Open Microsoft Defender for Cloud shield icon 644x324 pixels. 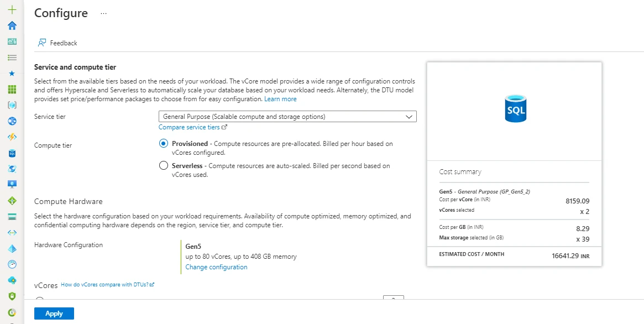[x=12, y=295]
